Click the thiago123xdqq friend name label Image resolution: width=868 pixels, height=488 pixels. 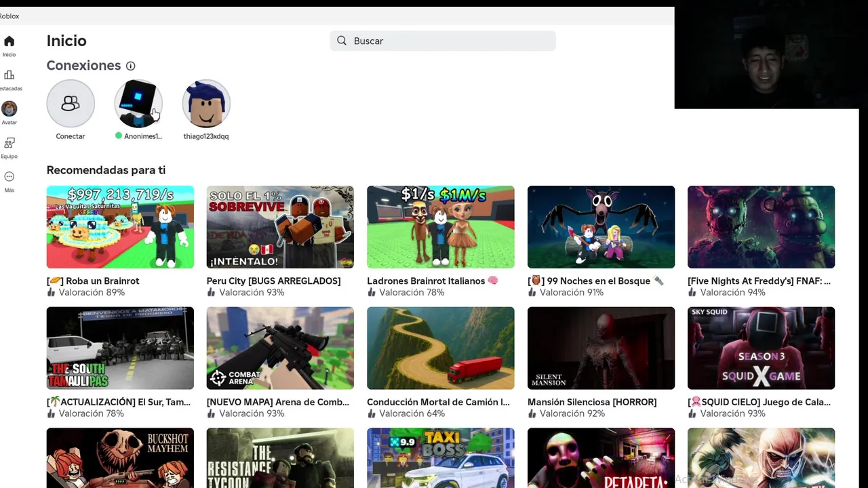(206, 136)
